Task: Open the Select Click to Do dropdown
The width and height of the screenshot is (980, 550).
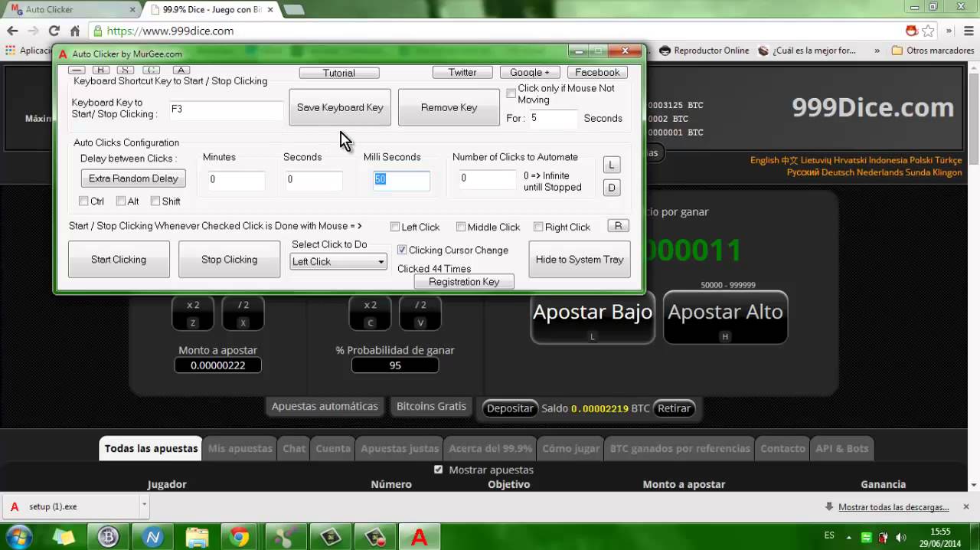Action: tap(338, 261)
